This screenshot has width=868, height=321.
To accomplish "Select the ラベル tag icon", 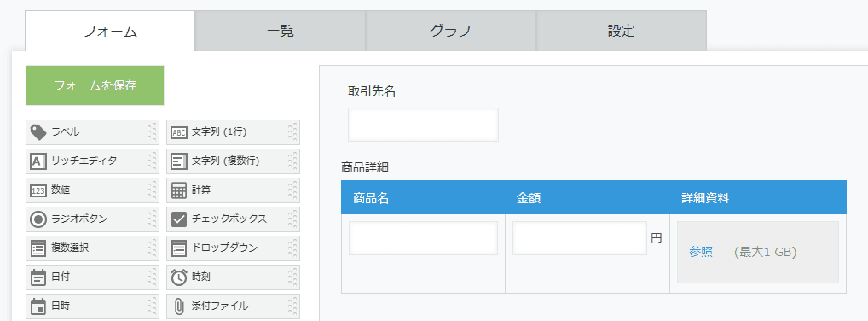I will coord(38,132).
